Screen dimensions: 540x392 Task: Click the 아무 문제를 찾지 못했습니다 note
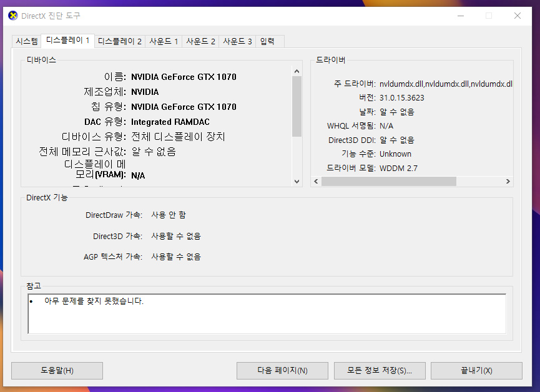pyautogui.click(x=94, y=301)
